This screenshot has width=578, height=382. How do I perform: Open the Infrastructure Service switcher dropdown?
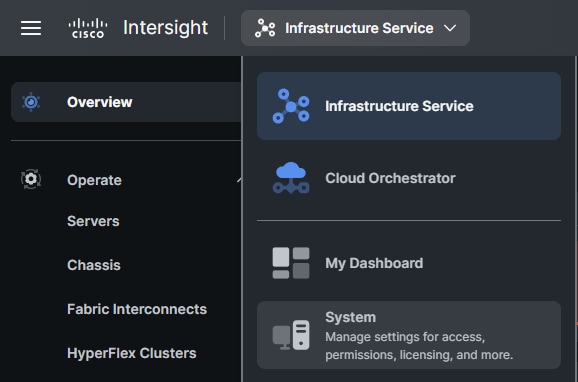click(355, 28)
